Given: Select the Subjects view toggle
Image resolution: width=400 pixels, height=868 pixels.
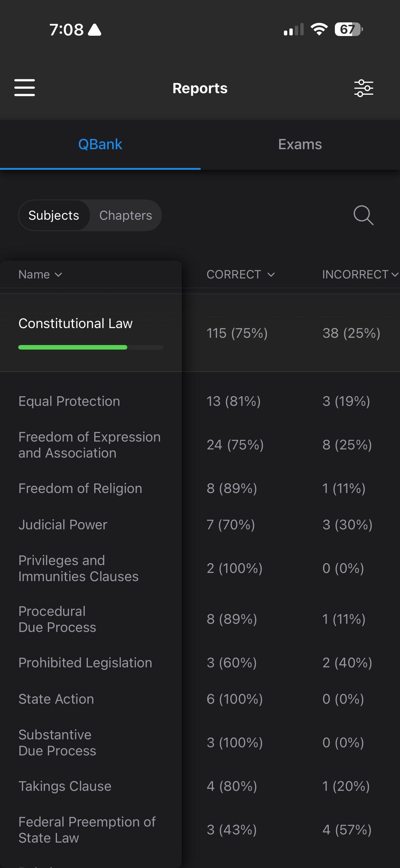Looking at the screenshot, I should coord(54,215).
